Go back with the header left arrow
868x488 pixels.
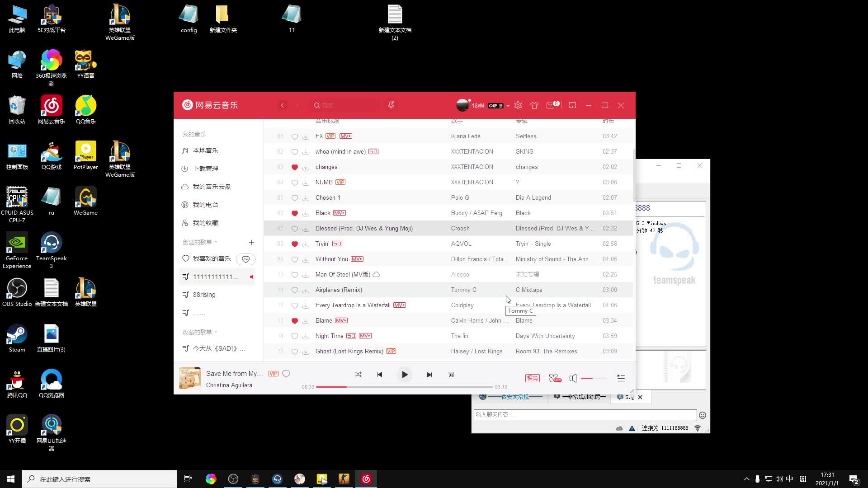point(283,105)
